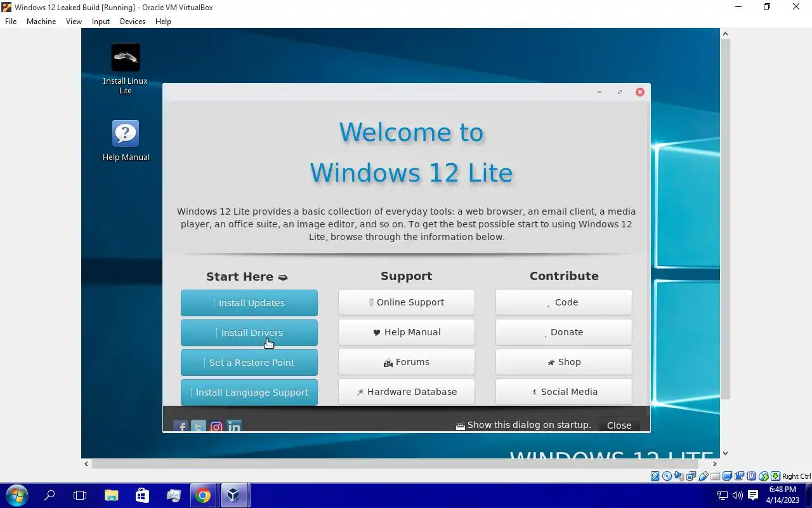Click the VirtualBox audio status icon

coord(679,476)
